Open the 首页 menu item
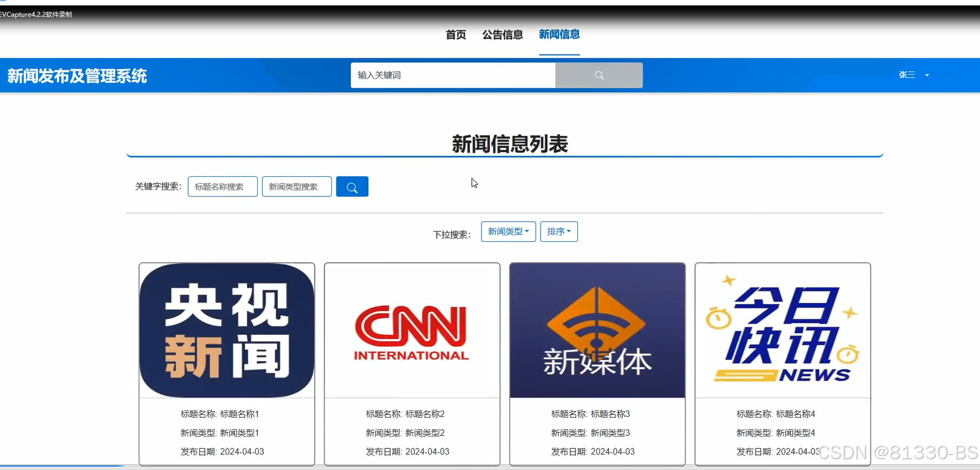The width and height of the screenshot is (980, 470). pos(456,35)
